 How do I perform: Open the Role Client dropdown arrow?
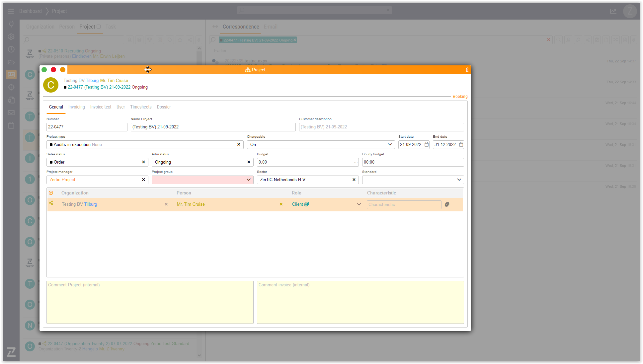359,204
